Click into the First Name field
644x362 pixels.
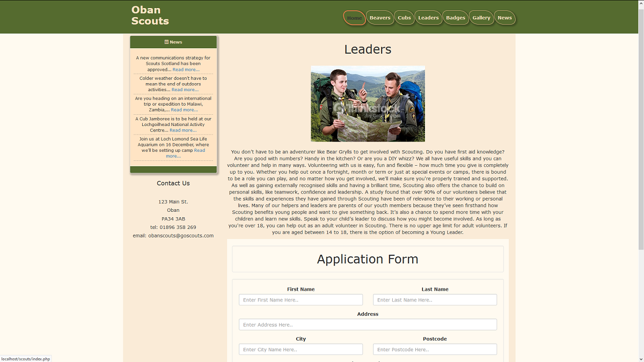301,300
